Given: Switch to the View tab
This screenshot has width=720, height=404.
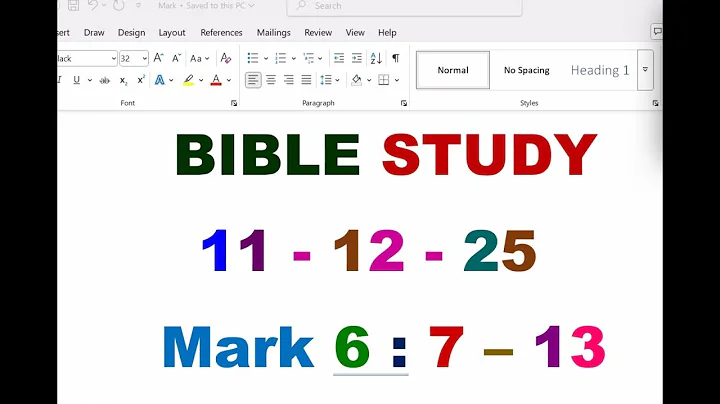Looking at the screenshot, I should [x=355, y=33].
